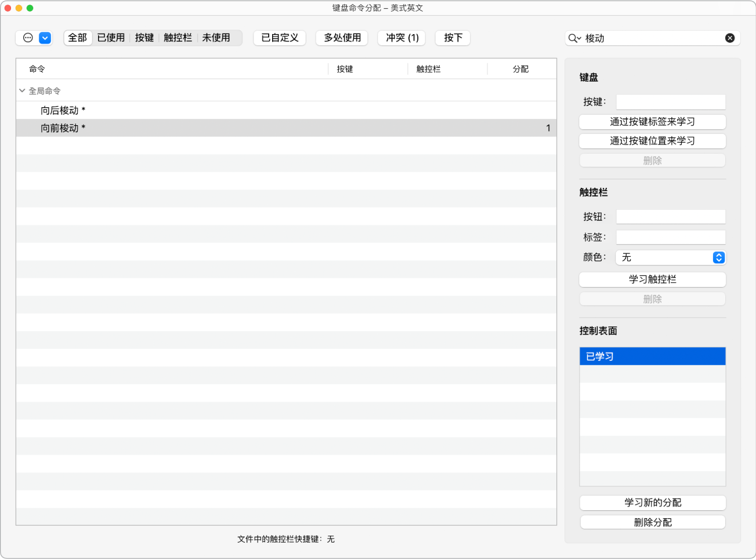Open the 颜色 dropdown showing 无
Image resolution: width=756 pixels, height=560 pixels.
671,257
